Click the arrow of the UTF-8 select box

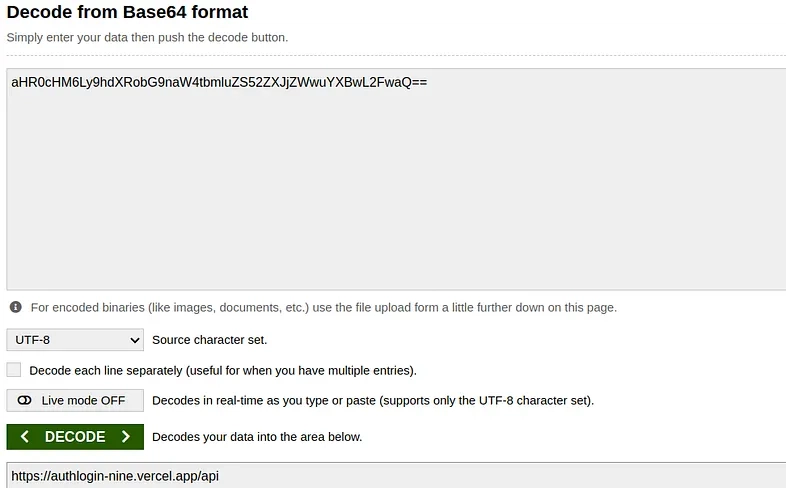coord(135,340)
